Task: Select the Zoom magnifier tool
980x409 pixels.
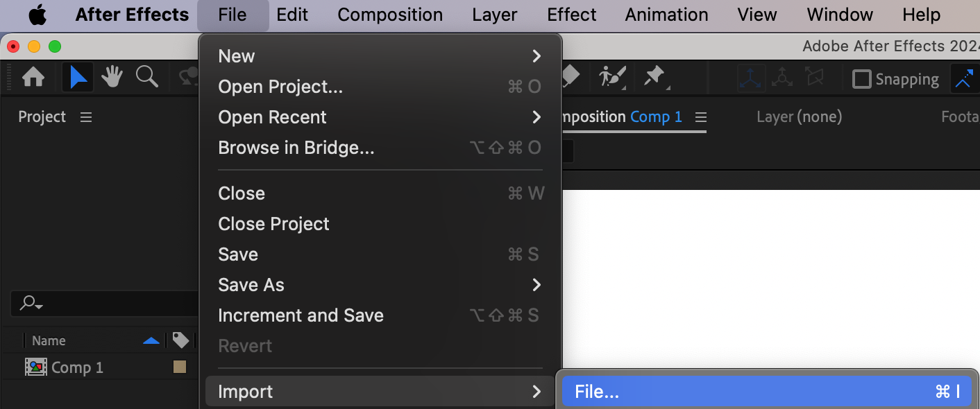Action: coord(147,77)
